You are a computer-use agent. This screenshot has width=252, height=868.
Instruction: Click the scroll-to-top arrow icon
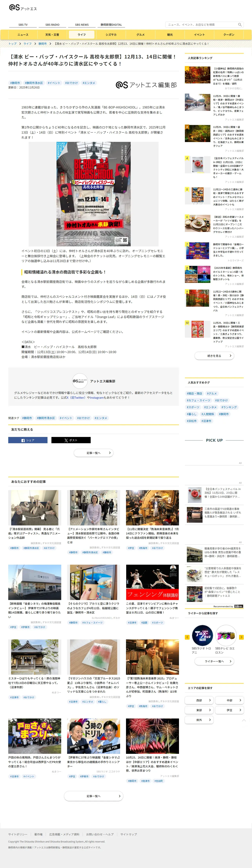[x=244, y=720]
